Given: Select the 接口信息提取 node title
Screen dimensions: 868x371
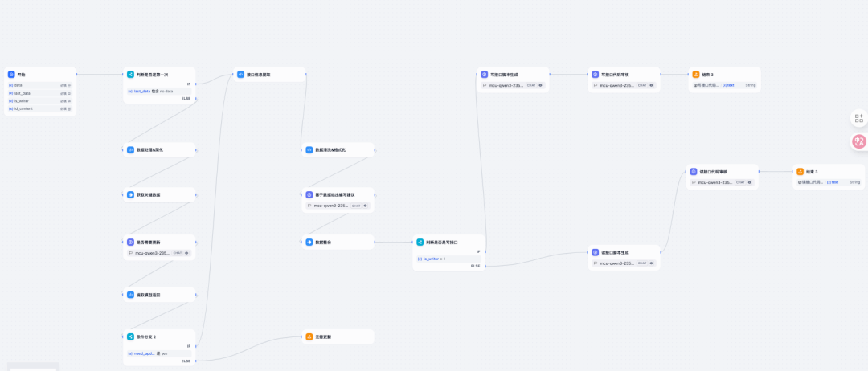Looking at the screenshot, I should [x=259, y=74].
